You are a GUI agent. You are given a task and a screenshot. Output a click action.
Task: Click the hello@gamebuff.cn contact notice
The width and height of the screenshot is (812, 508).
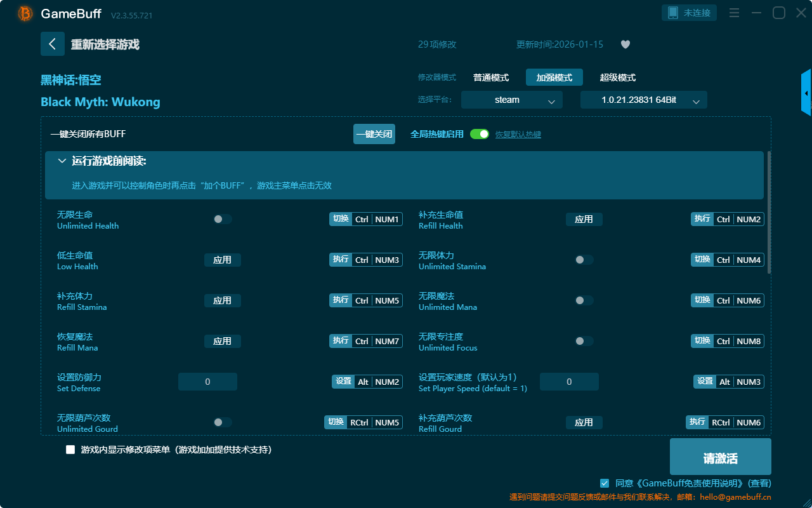tap(640, 497)
